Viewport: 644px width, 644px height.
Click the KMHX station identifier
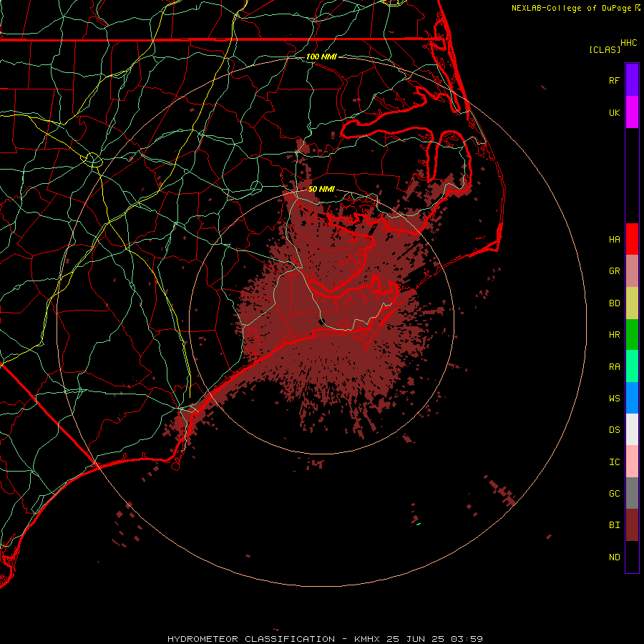click(x=367, y=639)
